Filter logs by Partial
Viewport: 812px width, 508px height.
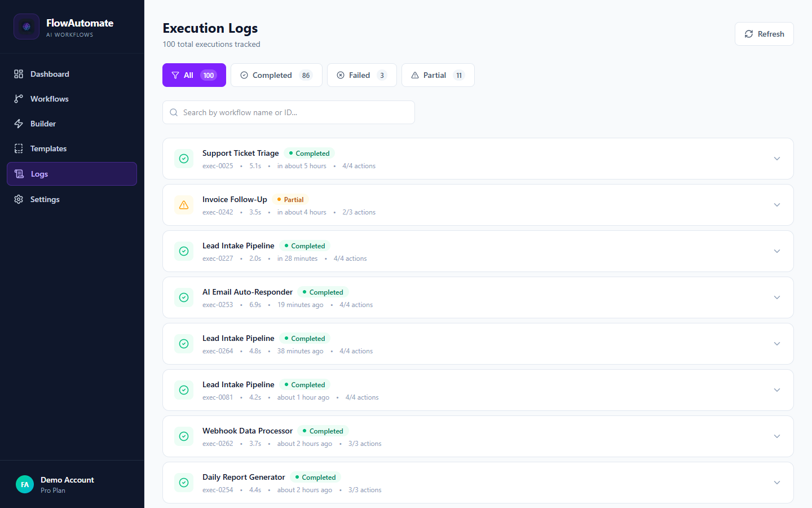[438, 75]
